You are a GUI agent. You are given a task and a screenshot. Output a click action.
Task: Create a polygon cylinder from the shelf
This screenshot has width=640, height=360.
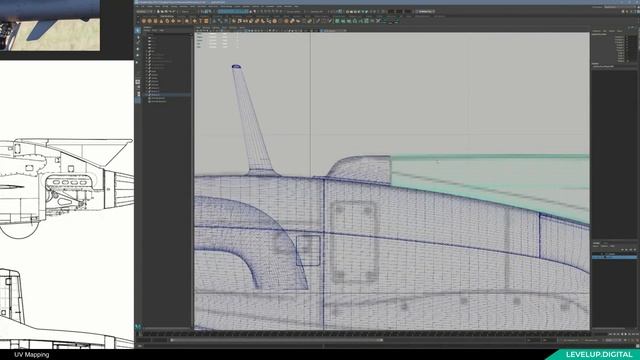tap(155, 21)
